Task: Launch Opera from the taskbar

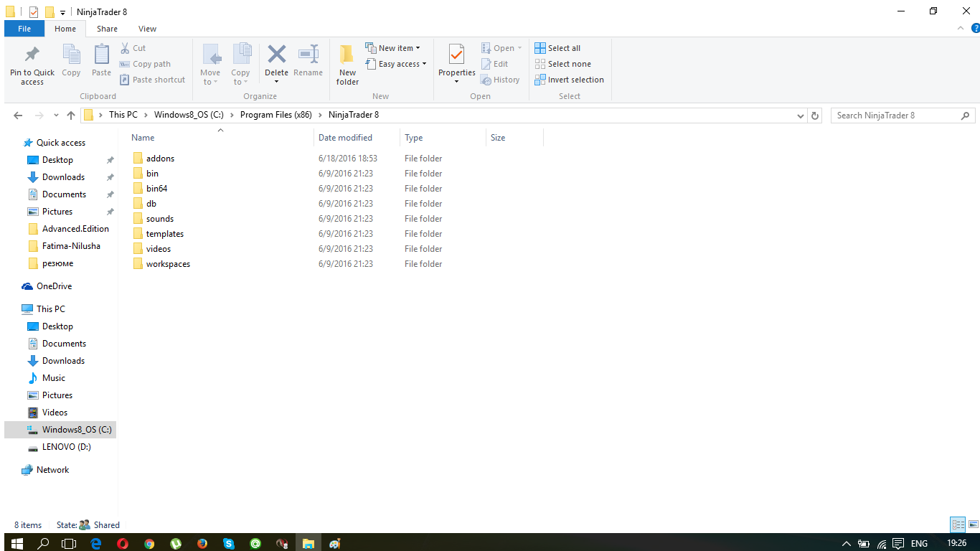Action: pyautogui.click(x=123, y=543)
